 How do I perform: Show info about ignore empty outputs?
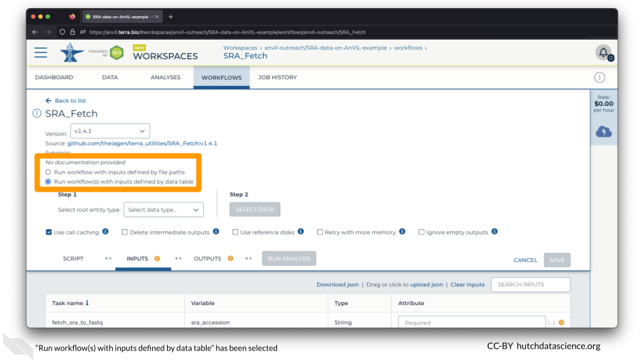[494, 231]
